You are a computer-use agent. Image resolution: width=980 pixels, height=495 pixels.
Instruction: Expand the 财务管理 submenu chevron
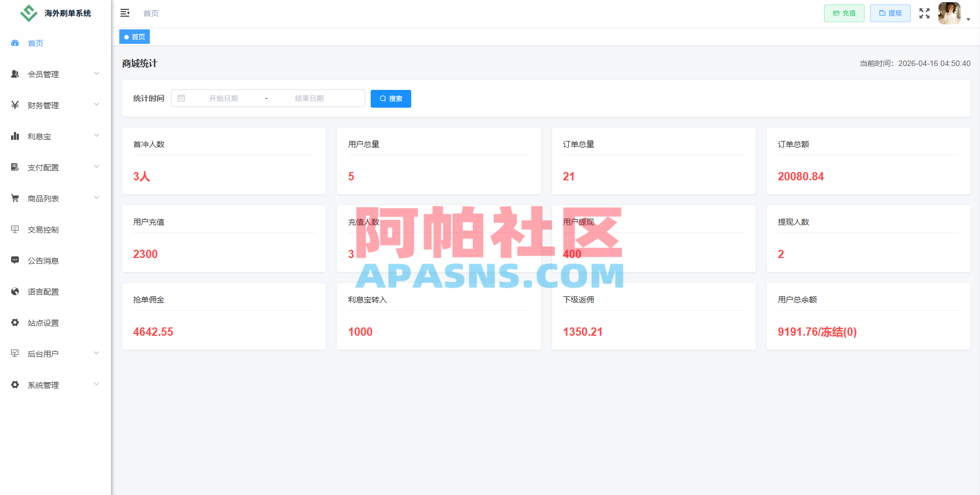(x=97, y=104)
